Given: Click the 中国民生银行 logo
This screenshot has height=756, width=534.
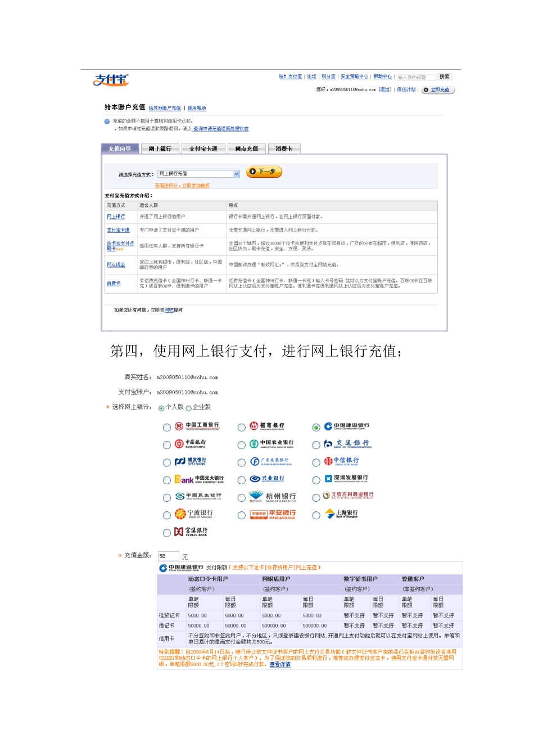Looking at the screenshot, I should (198, 497).
